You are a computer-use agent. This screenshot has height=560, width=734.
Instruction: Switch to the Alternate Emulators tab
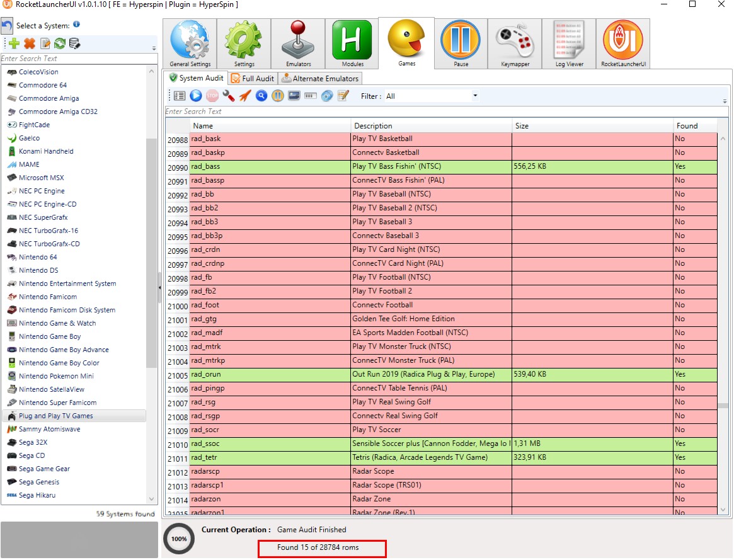click(321, 79)
